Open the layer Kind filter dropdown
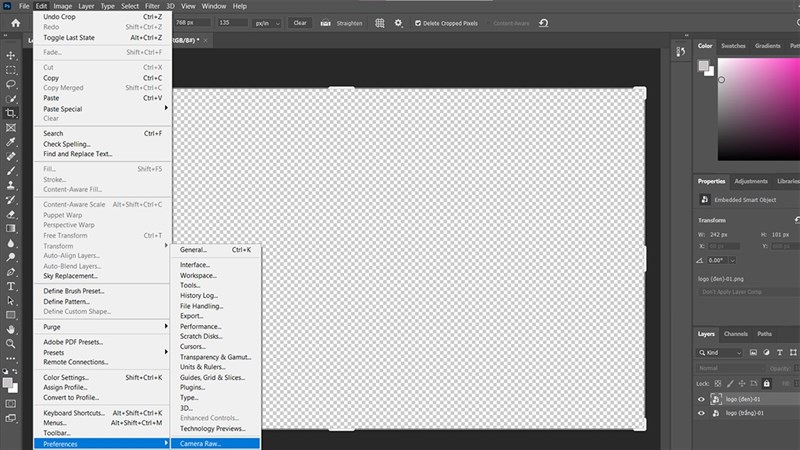 tap(720, 353)
